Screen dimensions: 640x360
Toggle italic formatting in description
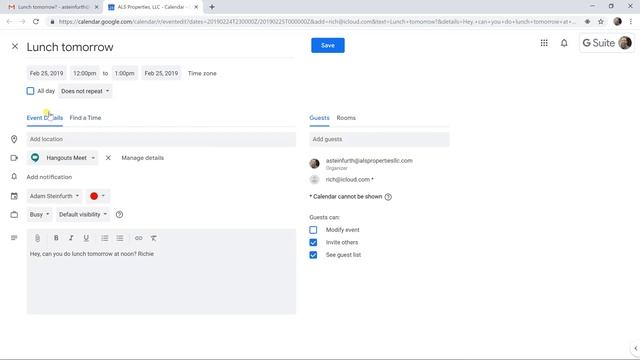pos(71,238)
